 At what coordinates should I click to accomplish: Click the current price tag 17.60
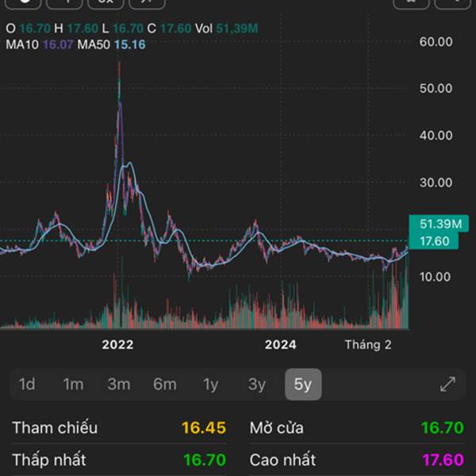435,241
